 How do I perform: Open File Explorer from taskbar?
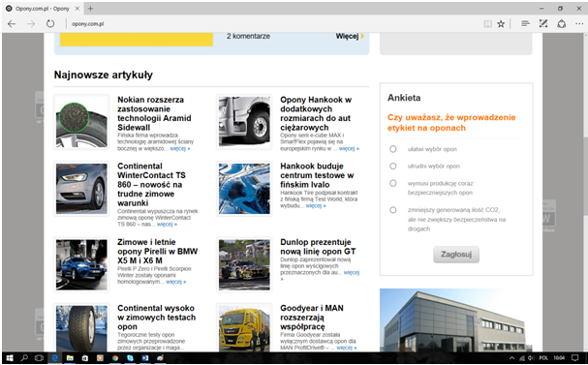pyautogui.click(x=70, y=358)
